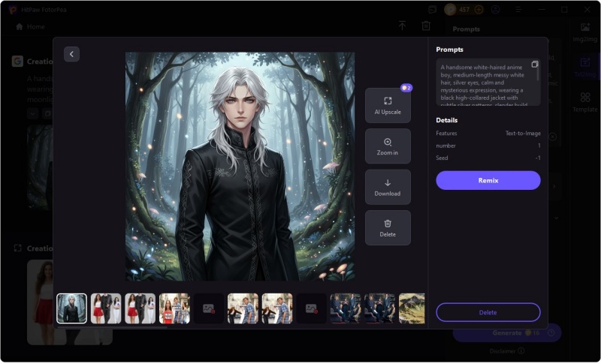Click the prompt description text box
The image size is (601, 364).
coord(488,83)
